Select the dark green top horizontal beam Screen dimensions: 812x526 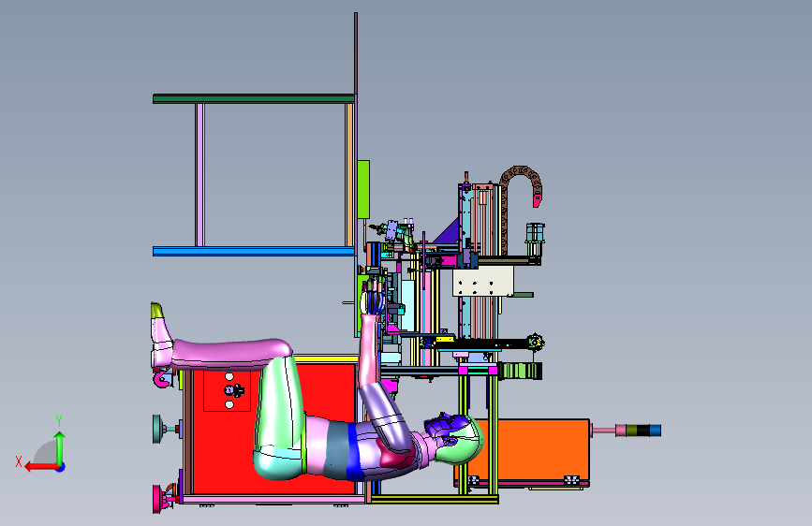254,98
